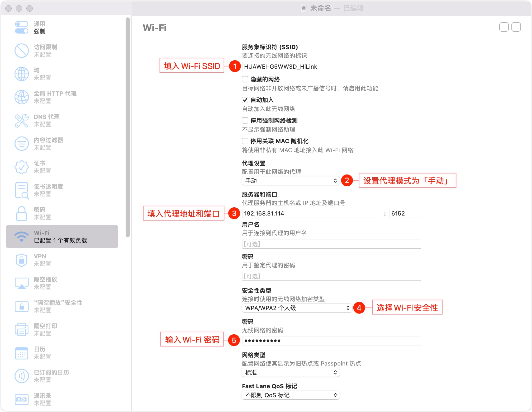The width and height of the screenshot is (532, 412).
Task: Select the 隔空播放 AirPlay icon
Action: pyautogui.click(x=22, y=283)
